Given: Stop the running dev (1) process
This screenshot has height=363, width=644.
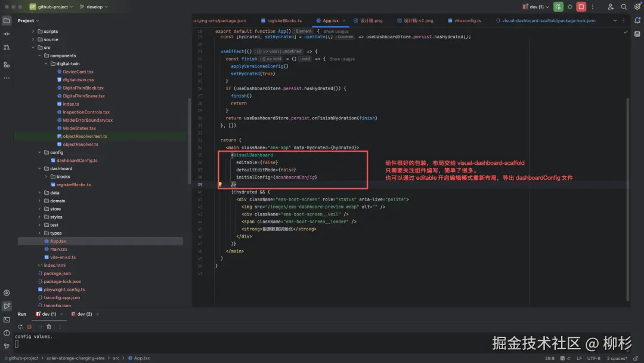Looking at the screenshot, I should [x=581, y=7].
